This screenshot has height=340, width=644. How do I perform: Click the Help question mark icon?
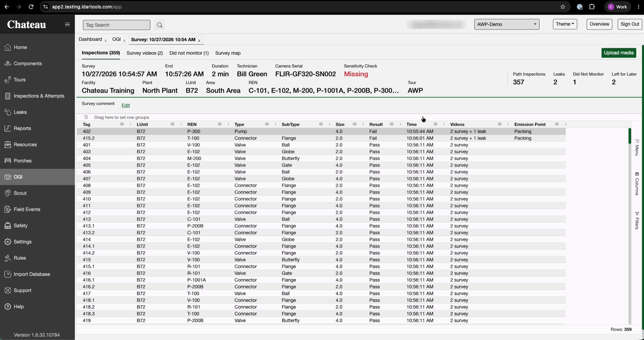tap(8, 307)
